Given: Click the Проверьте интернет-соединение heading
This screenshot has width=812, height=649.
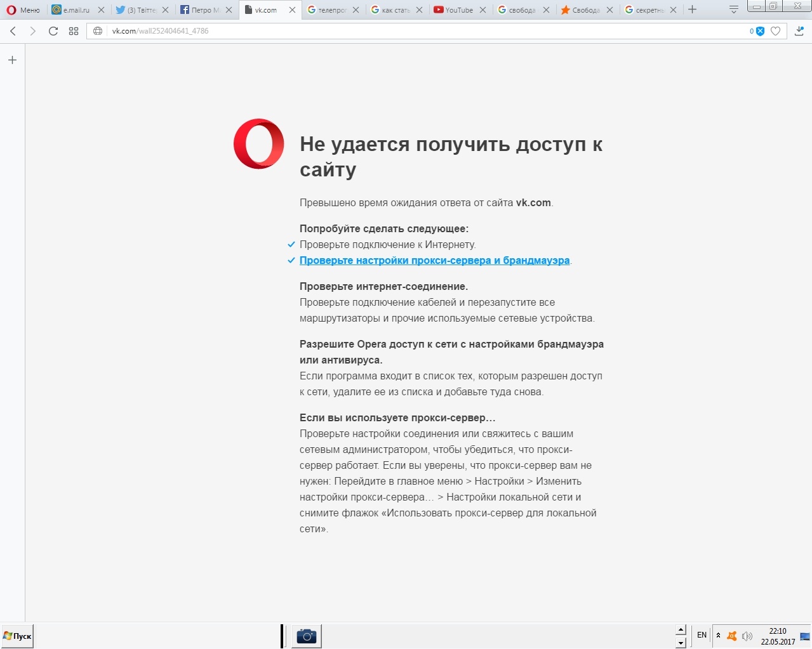Looking at the screenshot, I should coord(383,287).
